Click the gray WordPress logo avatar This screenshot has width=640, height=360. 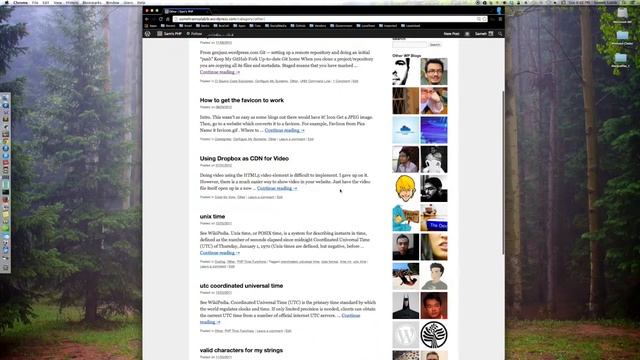[406, 335]
